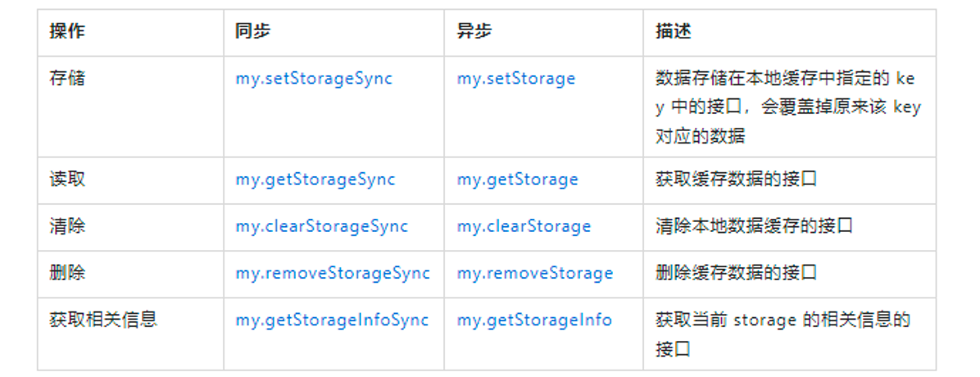
Task: Click the my.getStorage link
Action: (x=517, y=179)
